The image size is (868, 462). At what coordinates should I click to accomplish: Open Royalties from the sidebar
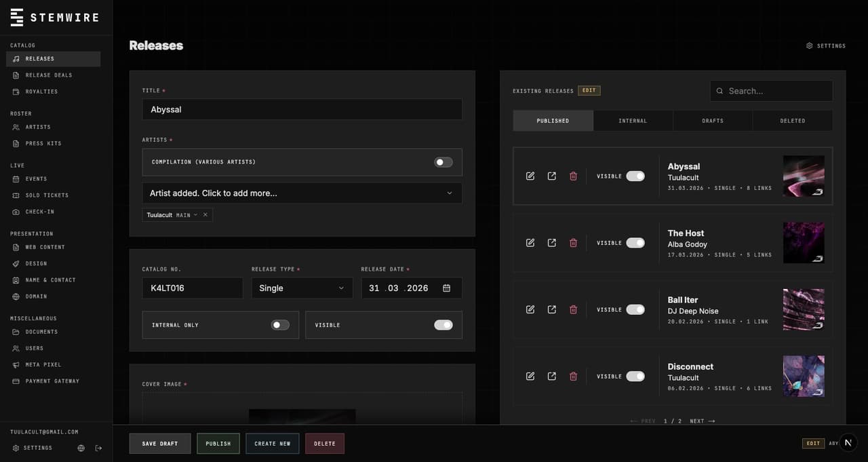[x=41, y=91]
